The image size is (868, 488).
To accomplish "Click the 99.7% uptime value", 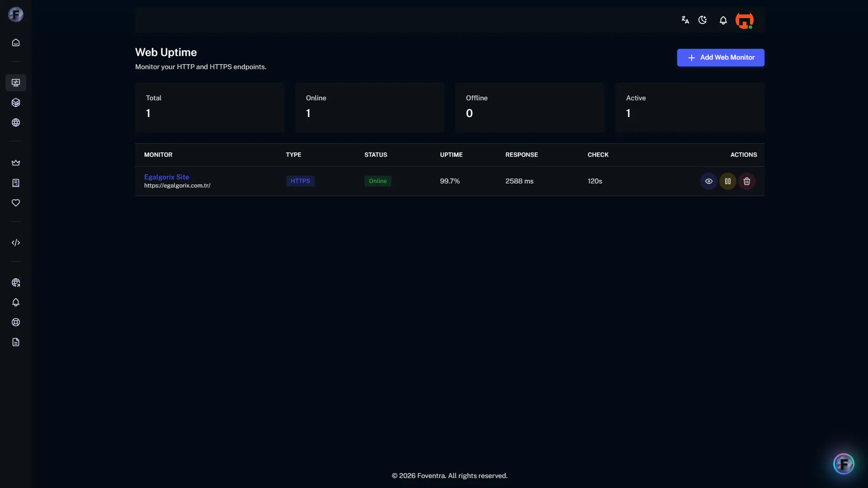I will tap(450, 181).
